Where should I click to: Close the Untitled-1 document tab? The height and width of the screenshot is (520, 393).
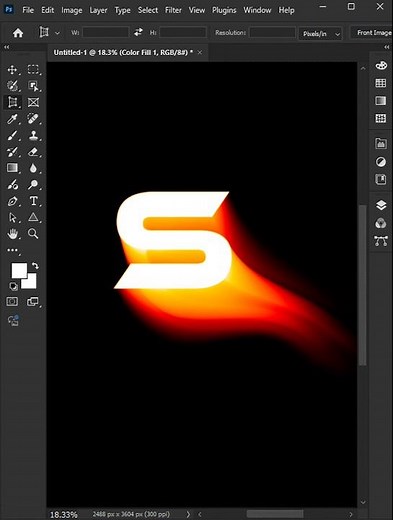click(200, 52)
